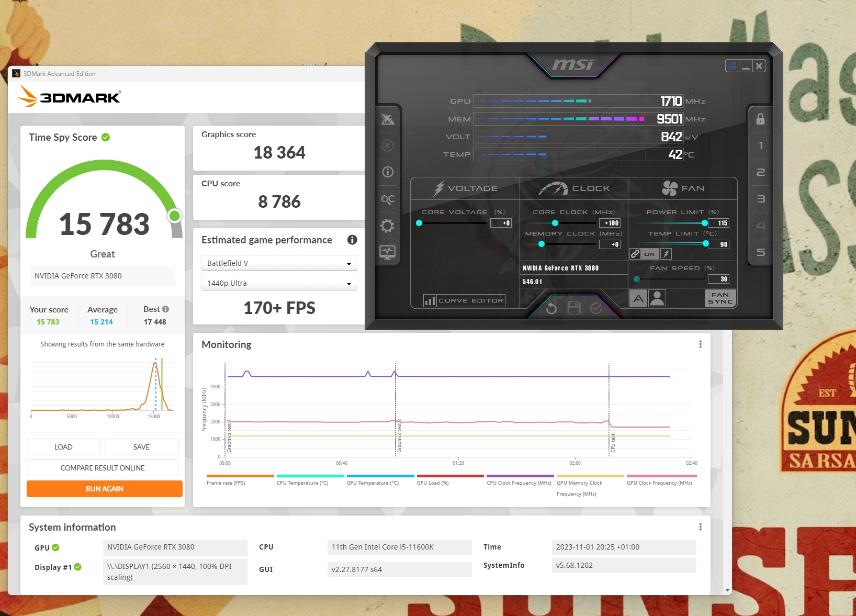Open the Afterburner information panel
856x616 pixels.
pos(388,172)
